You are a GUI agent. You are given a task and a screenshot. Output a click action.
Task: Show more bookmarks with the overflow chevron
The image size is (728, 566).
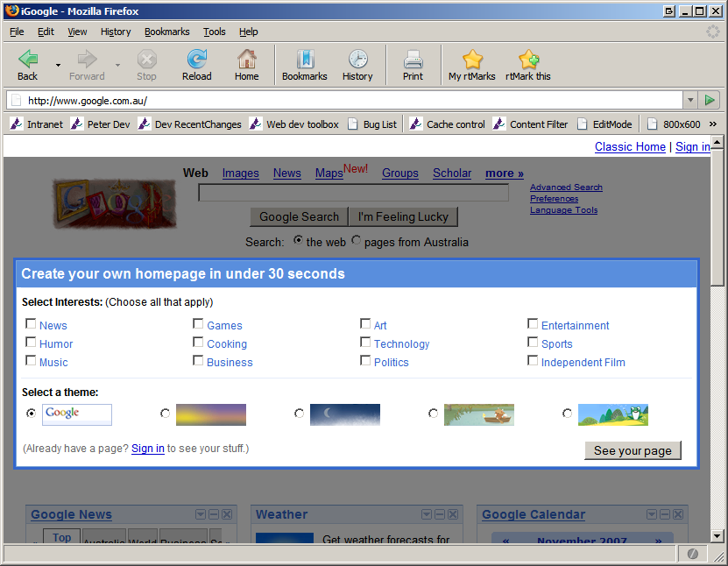713,124
